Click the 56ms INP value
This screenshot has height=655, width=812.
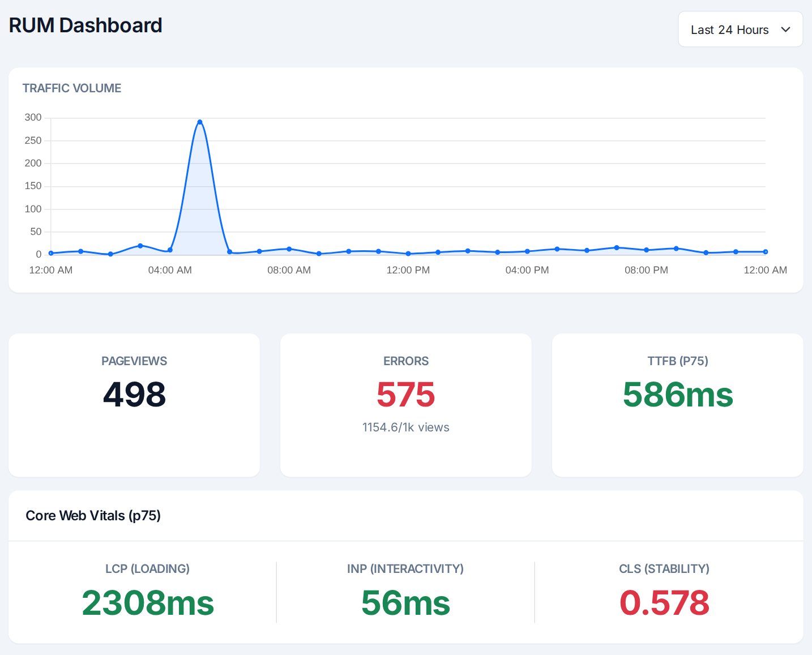[x=405, y=602]
